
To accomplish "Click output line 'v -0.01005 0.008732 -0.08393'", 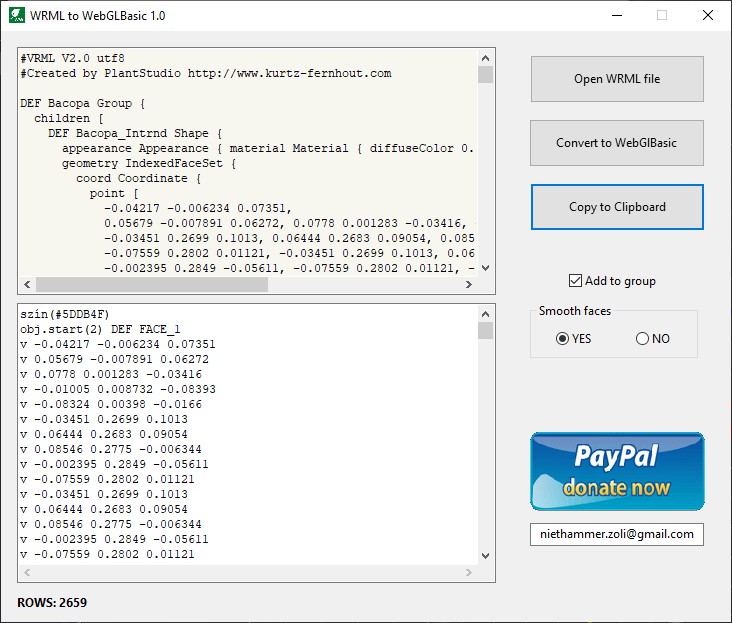I will click(118, 389).
